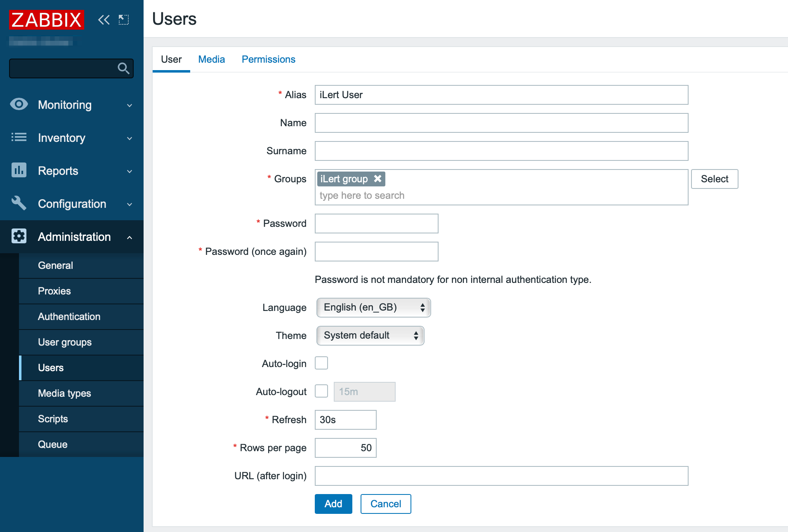
Task: Click the Add button
Action: (x=333, y=504)
